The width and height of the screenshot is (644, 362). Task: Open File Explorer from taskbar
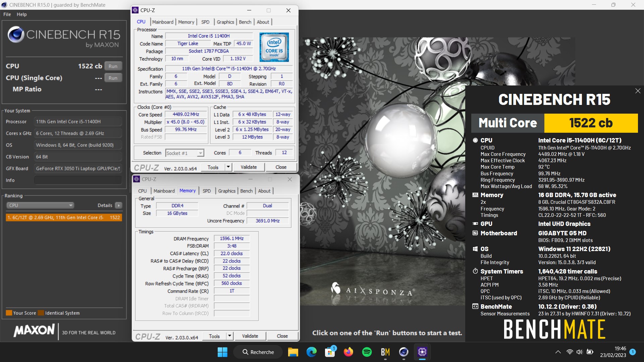pos(293,352)
